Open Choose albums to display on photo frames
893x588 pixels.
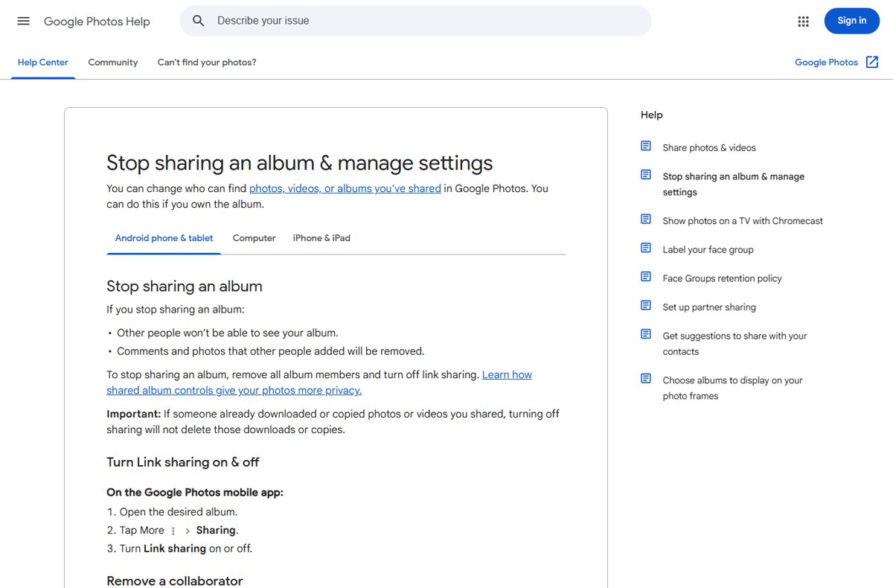pyautogui.click(x=732, y=388)
